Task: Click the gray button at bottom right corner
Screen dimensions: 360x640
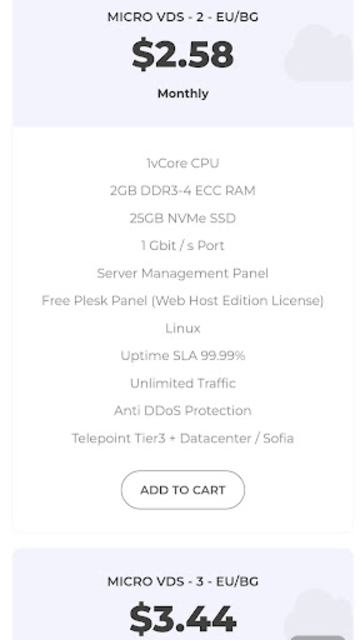Action: coord(318,638)
